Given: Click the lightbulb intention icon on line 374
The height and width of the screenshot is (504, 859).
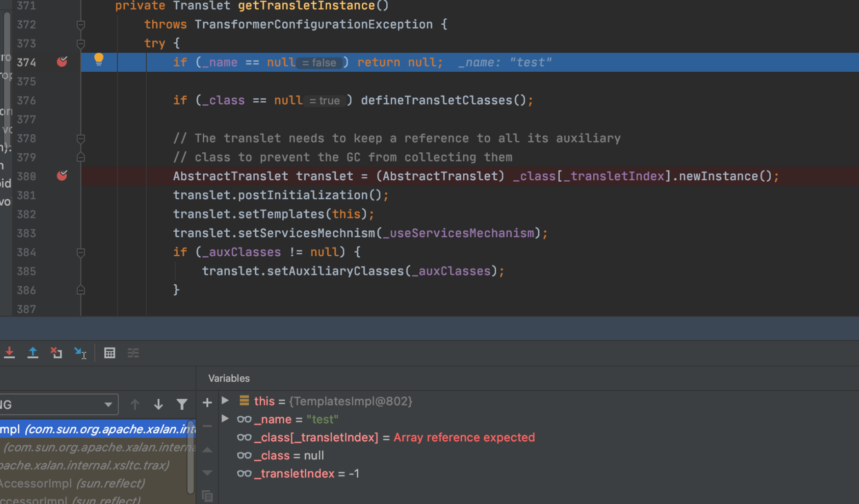Looking at the screenshot, I should point(99,59).
